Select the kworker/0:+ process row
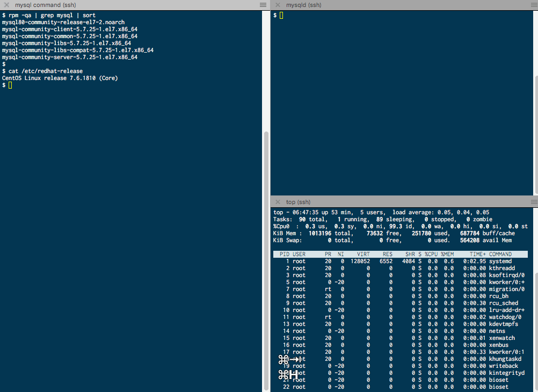Screen dimensions: 538x392 point(401,282)
